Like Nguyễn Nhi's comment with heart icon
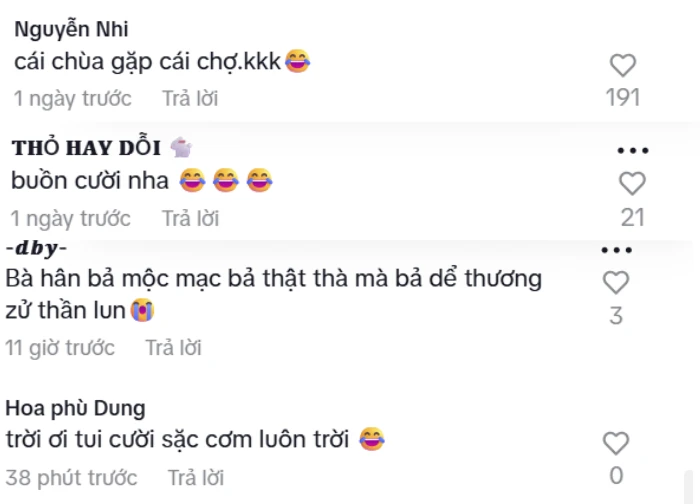The width and height of the screenshot is (700, 504). [x=623, y=65]
